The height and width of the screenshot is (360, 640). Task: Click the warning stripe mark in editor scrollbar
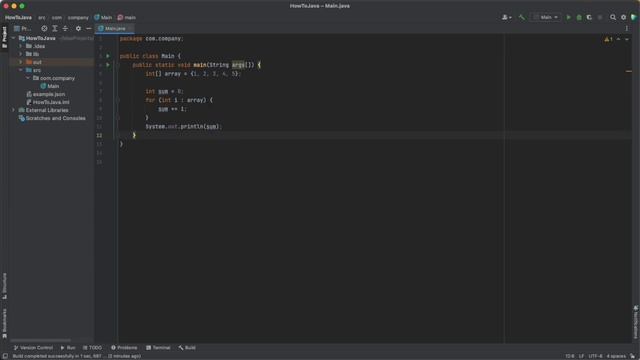[x=629, y=71]
